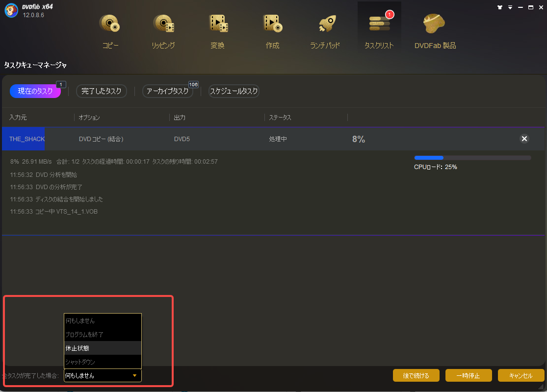Switch to 完了したタスク tab
This screenshot has height=392, width=547.
(x=101, y=91)
